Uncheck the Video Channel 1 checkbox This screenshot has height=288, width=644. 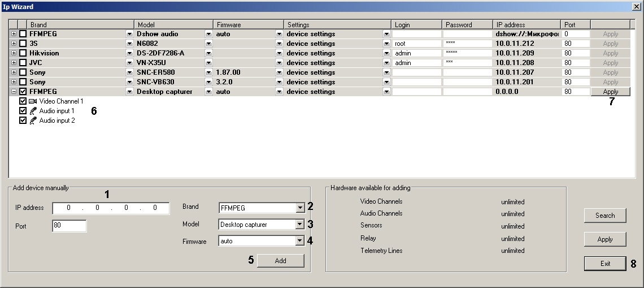pyautogui.click(x=23, y=101)
